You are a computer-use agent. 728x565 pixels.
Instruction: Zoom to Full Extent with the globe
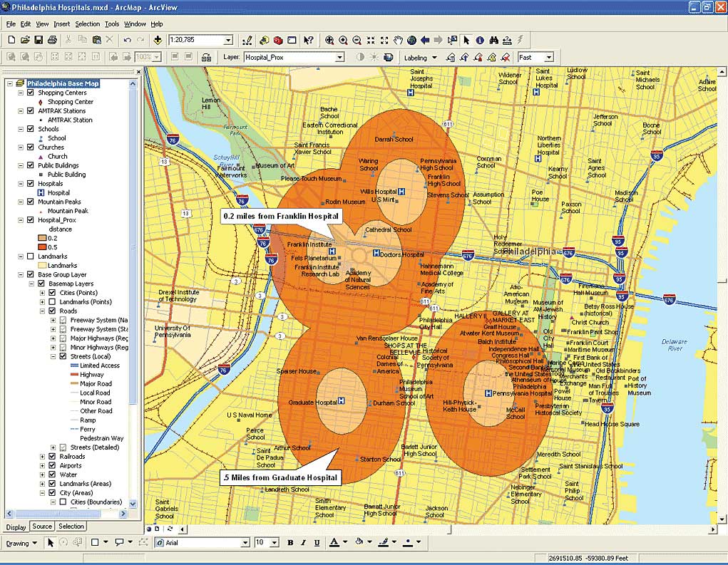(411, 41)
